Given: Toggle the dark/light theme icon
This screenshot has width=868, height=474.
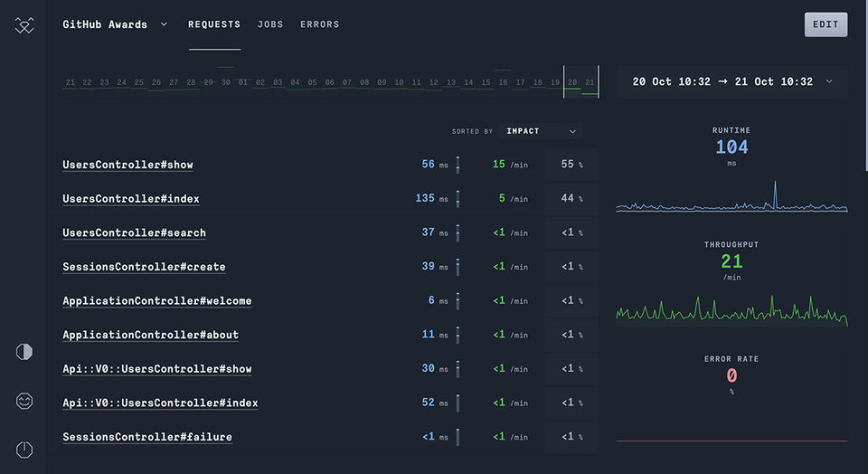Looking at the screenshot, I should (24, 352).
